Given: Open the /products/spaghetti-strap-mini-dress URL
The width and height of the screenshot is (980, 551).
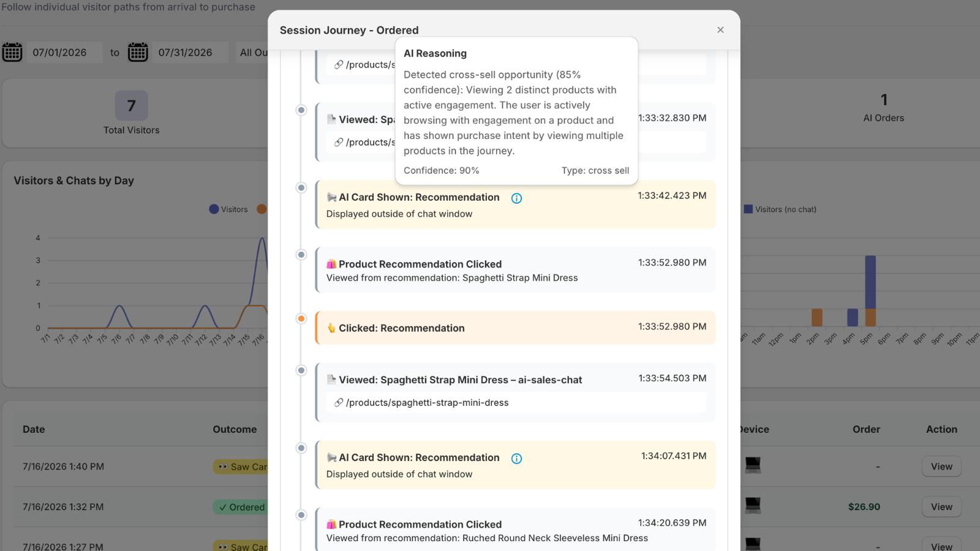Looking at the screenshot, I should tap(427, 403).
